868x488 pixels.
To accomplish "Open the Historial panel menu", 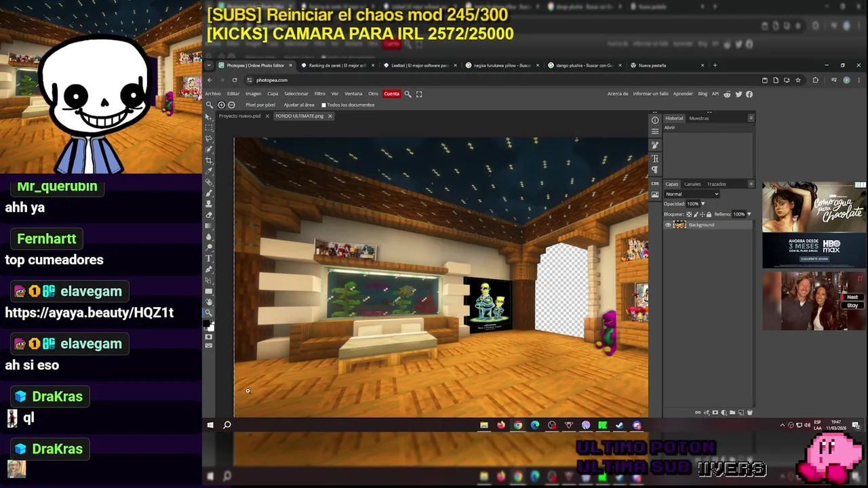I will point(751,118).
